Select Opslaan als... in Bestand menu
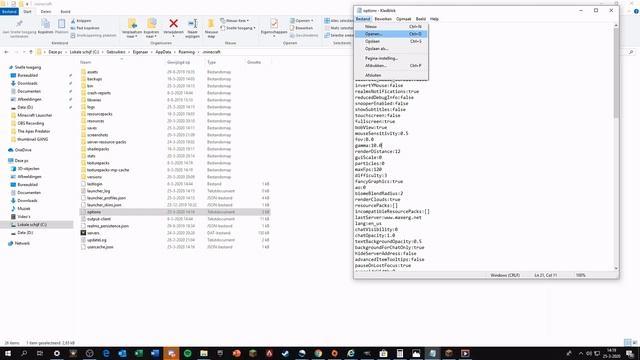This screenshot has height=360, width=640. click(x=391, y=49)
